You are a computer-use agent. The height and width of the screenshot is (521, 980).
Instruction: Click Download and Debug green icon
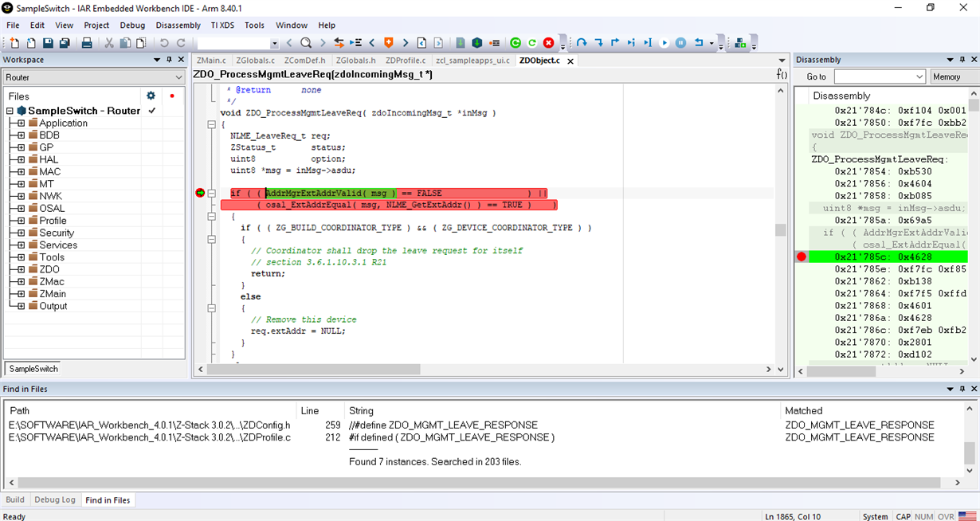point(515,43)
